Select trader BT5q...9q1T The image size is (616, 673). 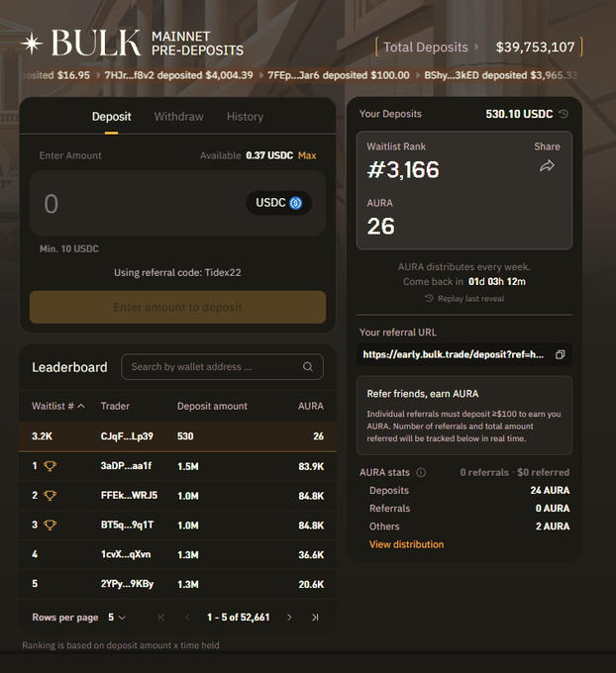pos(127,525)
